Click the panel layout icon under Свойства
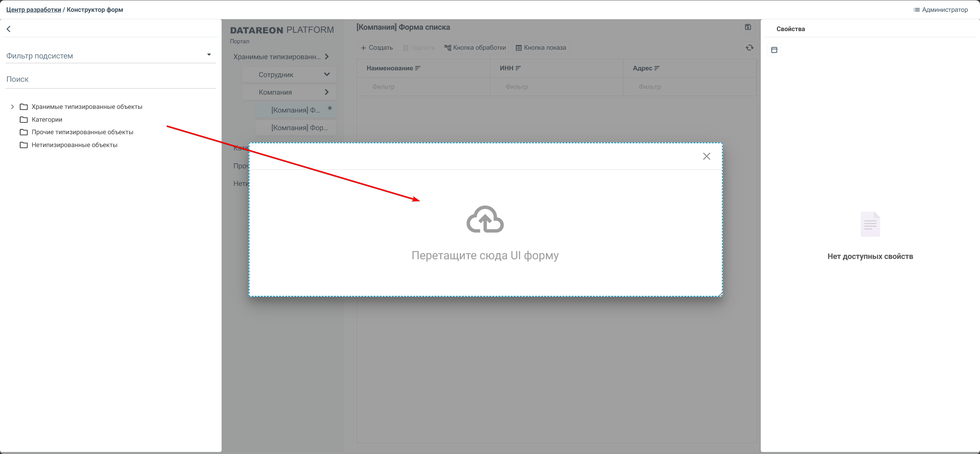This screenshot has width=980, height=454. click(774, 50)
